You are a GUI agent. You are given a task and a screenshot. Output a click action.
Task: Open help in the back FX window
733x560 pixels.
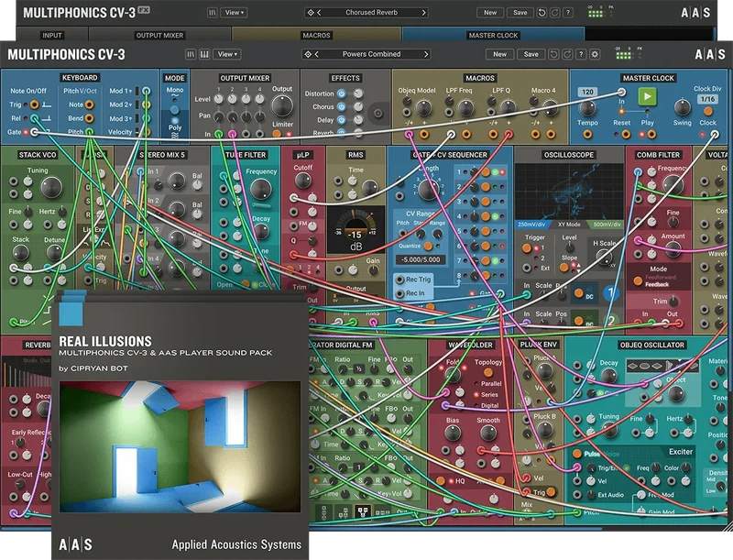pyautogui.click(x=568, y=13)
